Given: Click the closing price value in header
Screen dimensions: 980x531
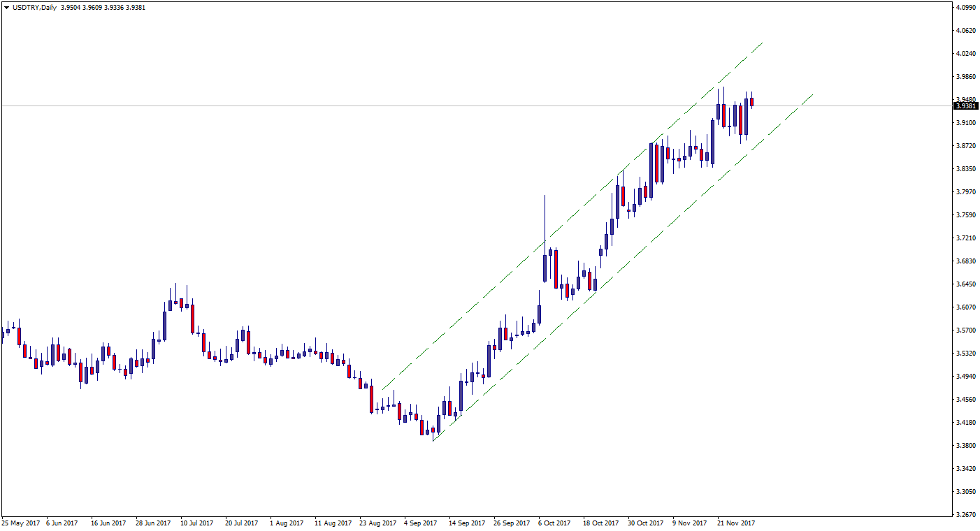Looking at the screenshot, I should click(x=135, y=8).
